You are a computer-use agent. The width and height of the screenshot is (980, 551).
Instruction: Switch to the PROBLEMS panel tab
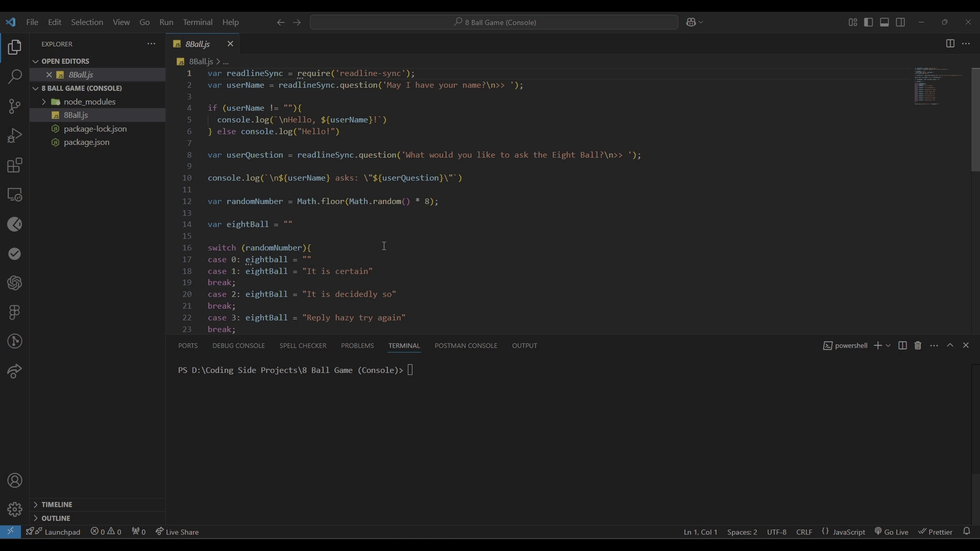click(x=357, y=346)
